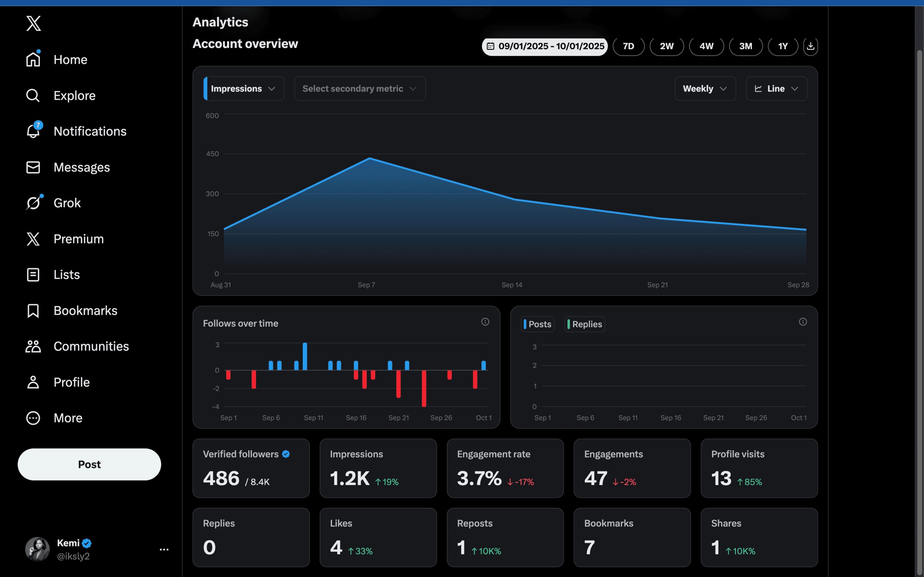The height and width of the screenshot is (577, 924).
Task: Launch Grok from the sidebar
Action: [67, 203]
